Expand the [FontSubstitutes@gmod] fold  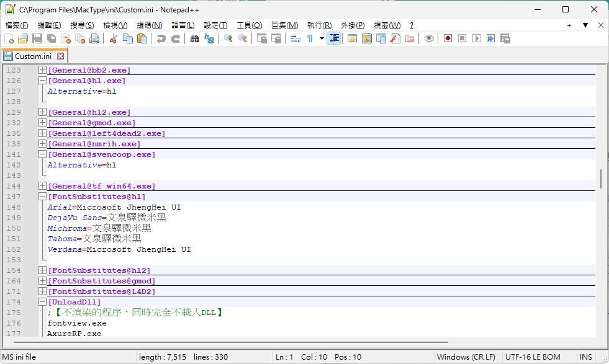42,280
